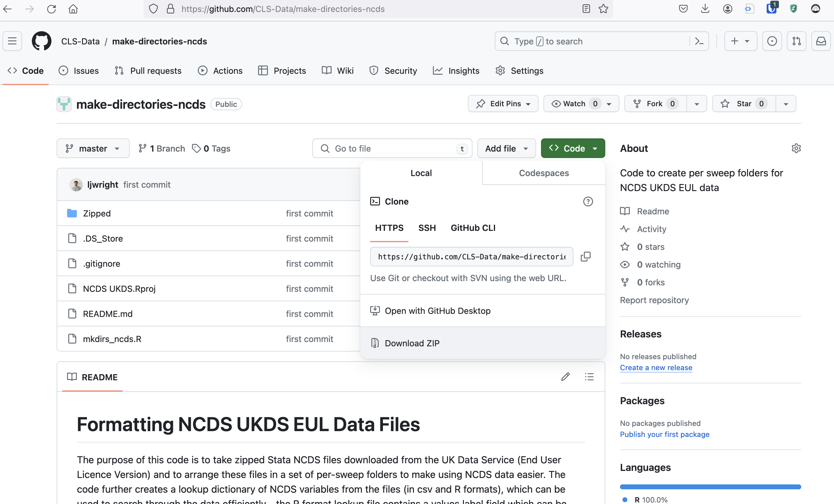Click Create a new release link
This screenshot has width=834, height=504.
click(655, 367)
